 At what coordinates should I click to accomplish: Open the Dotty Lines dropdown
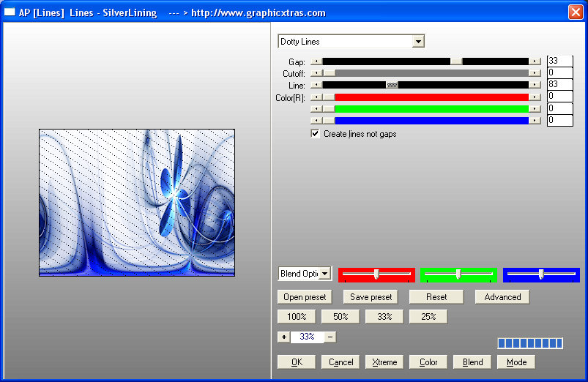point(417,42)
